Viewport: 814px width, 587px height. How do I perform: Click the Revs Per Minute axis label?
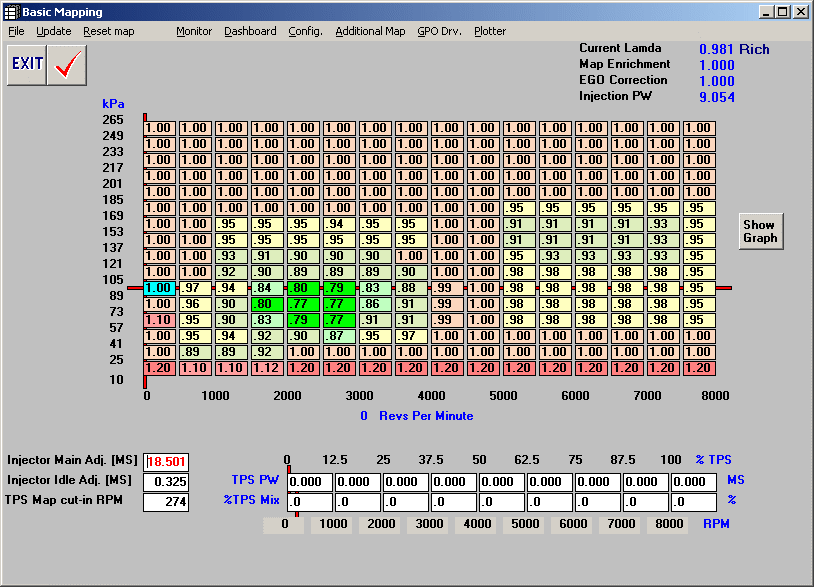click(426, 416)
